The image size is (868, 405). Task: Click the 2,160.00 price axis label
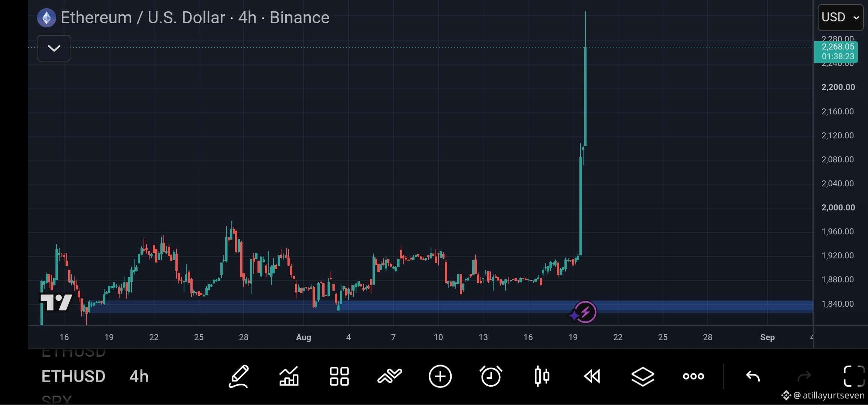[x=837, y=111]
